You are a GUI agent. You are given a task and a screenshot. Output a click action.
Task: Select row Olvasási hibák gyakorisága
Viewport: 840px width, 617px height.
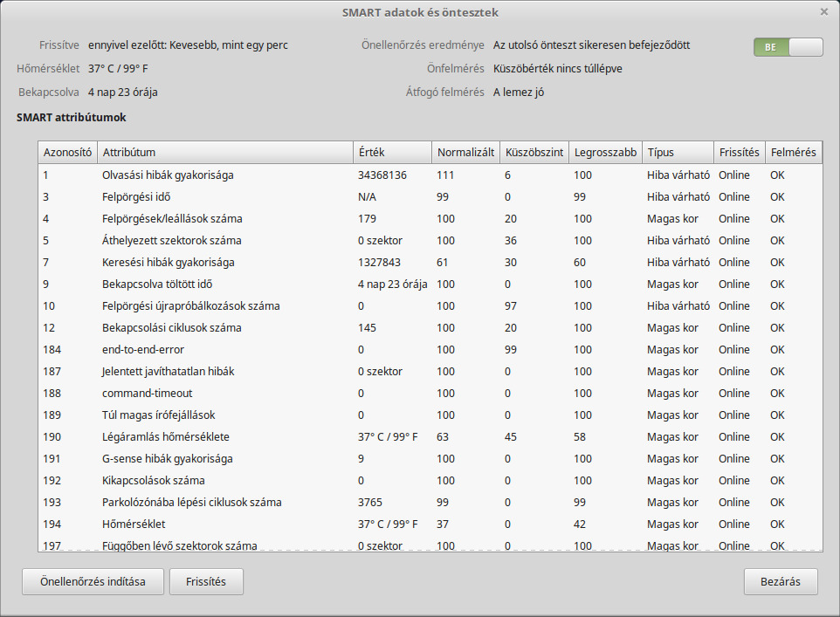coord(430,175)
